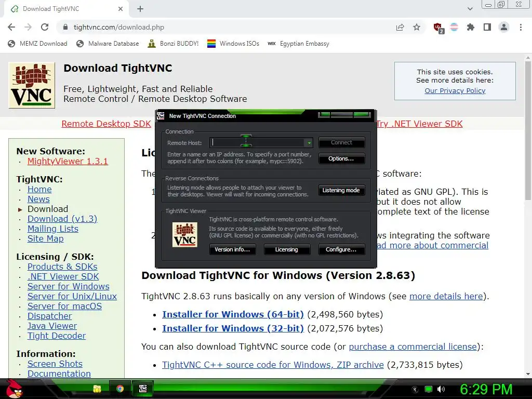
Task: Click the TightVNC logo on webpage header
Action: point(32,85)
